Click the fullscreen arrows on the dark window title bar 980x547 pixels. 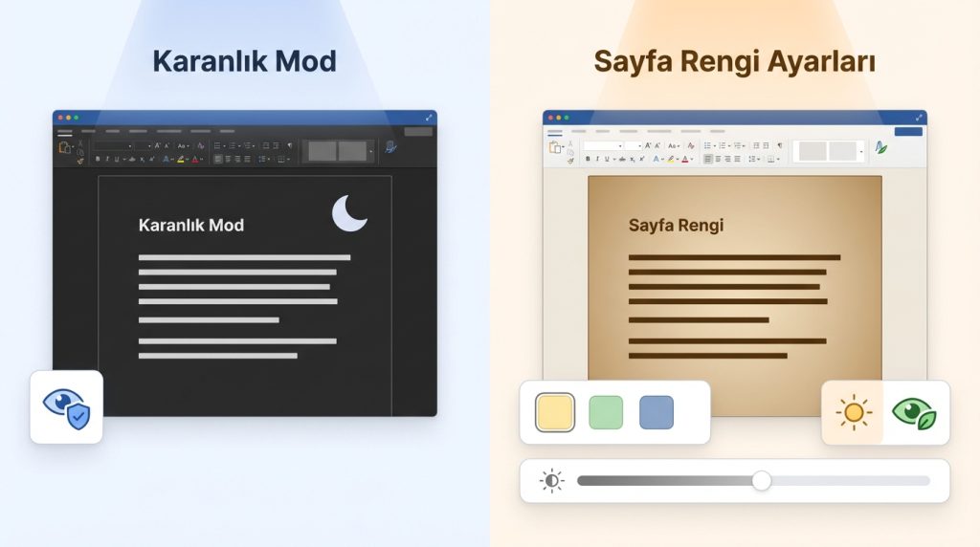pyautogui.click(x=429, y=118)
